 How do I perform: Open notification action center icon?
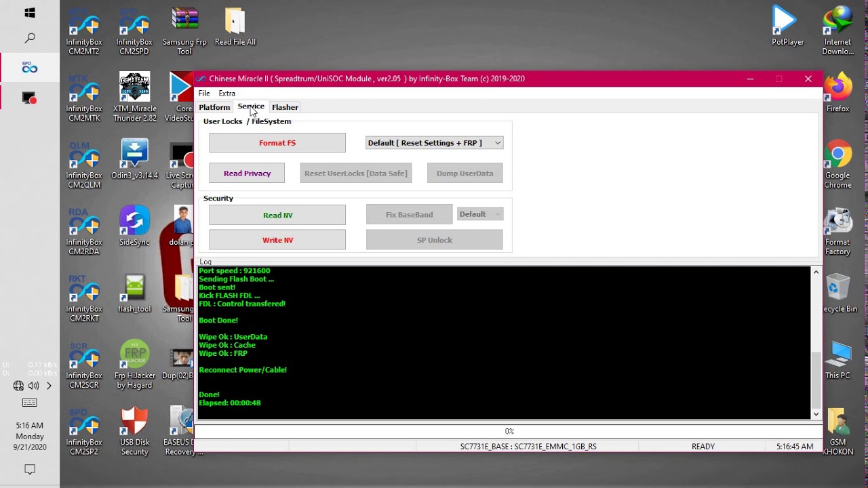[30, 469]
